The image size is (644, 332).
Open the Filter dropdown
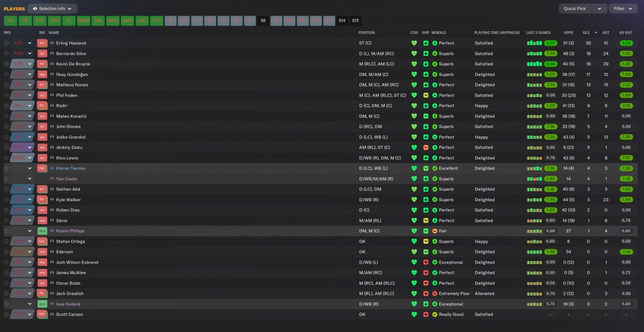[623, 9]
